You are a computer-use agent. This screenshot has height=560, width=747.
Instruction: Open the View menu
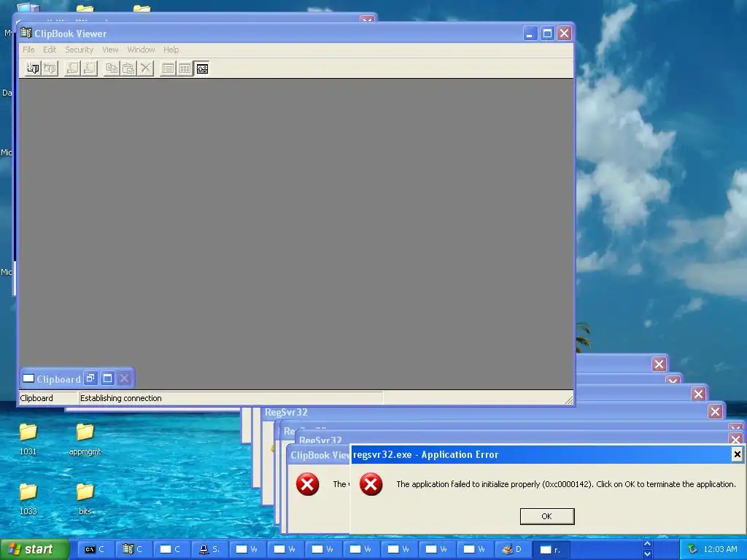[x=110, y=50]
